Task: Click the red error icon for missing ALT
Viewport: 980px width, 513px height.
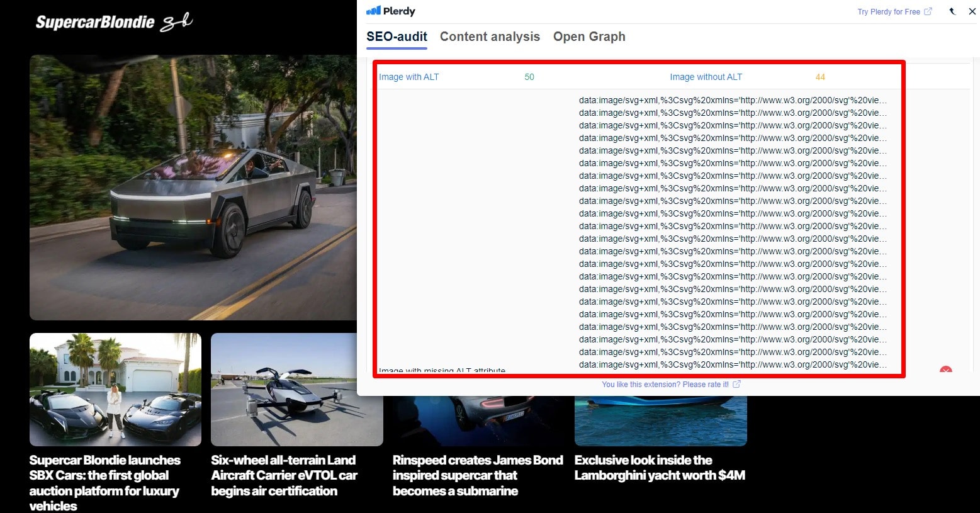Action: [x=945, y=370]
